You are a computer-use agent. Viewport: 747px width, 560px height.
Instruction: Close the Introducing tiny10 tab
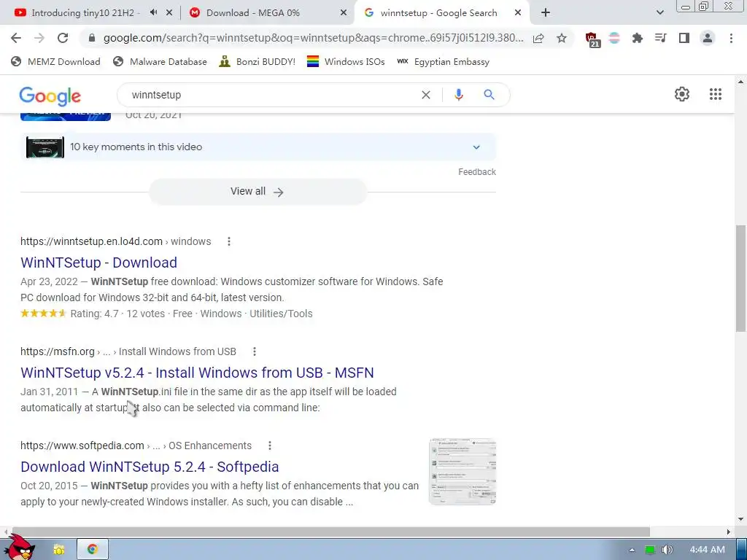pyautogui.click(x=169, y=13)
